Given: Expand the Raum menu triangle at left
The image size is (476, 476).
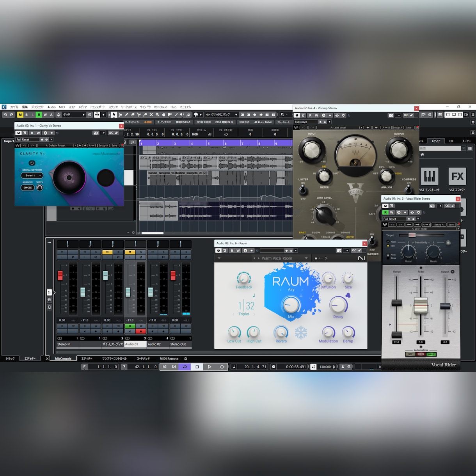Looking at the screenshot, I should [219, 258].
